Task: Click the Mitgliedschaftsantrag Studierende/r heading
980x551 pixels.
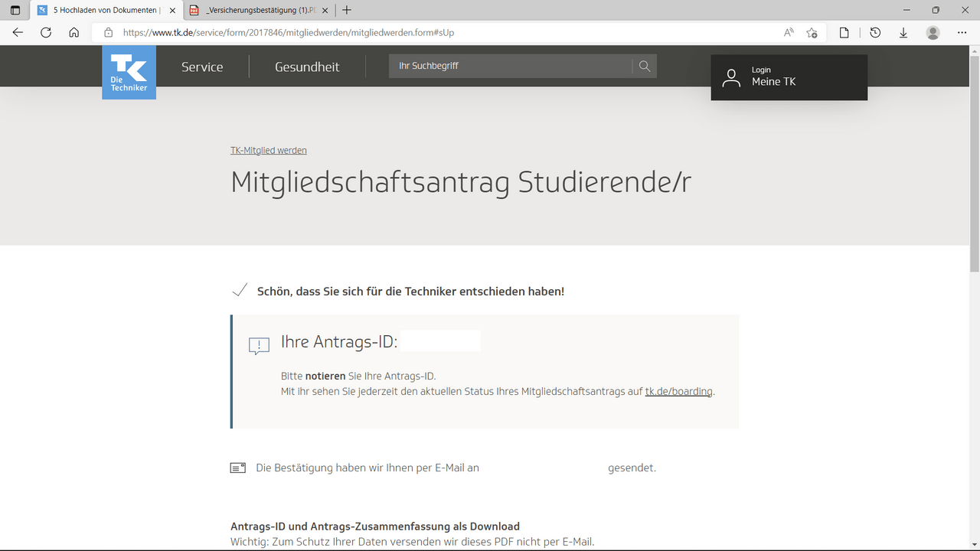Action: (461, 184)
